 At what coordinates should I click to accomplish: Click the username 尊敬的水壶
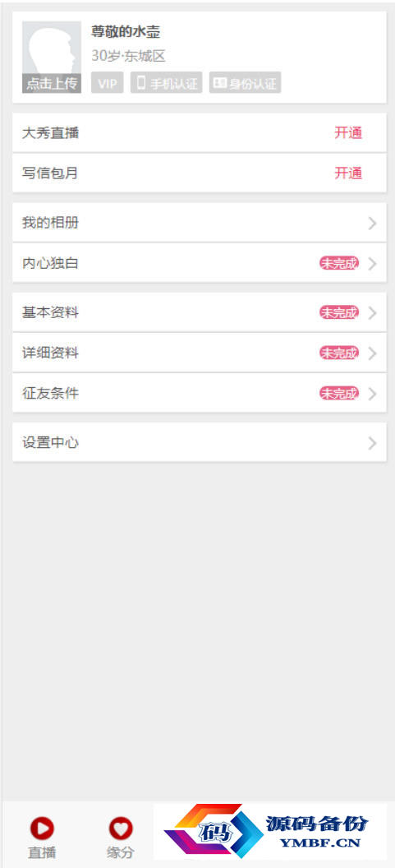(126, 32)
